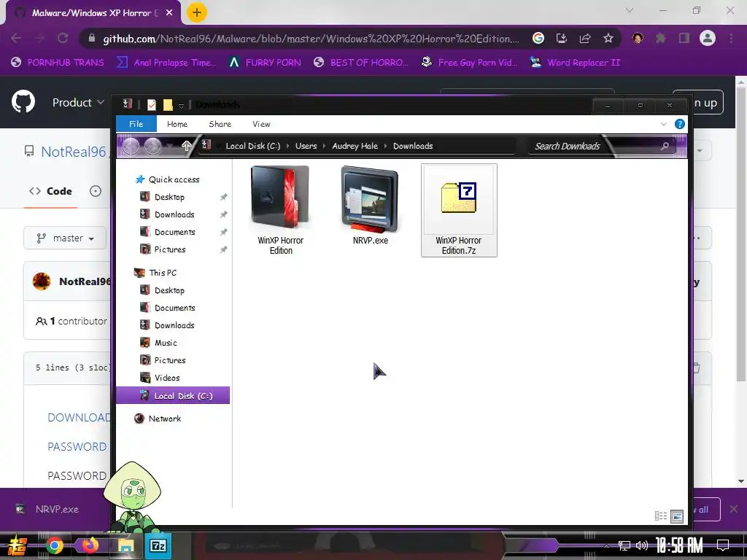Open Network in navigation pane
Image resolution: width=747 pixels, height=560 pixels.
coord(164,419)
